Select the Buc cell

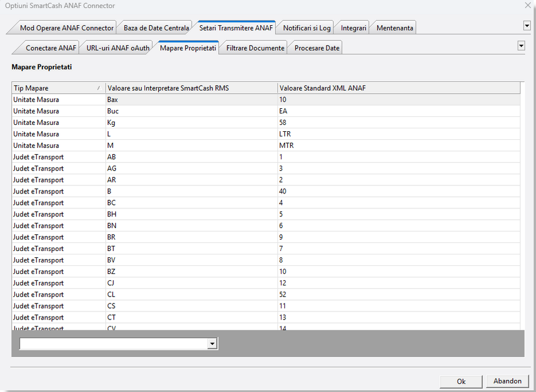point(191,111)
